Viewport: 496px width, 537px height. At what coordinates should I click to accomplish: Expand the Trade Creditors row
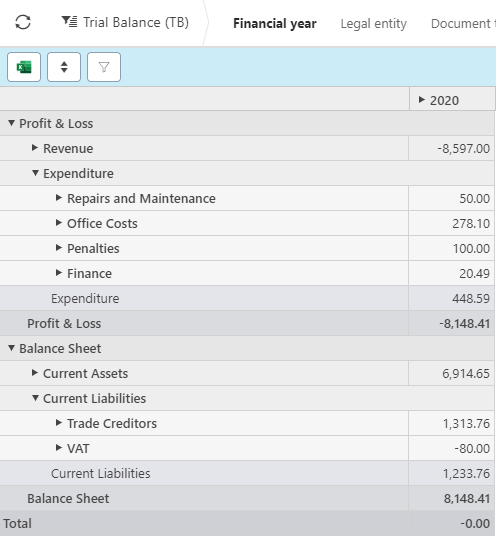[59, 423]
